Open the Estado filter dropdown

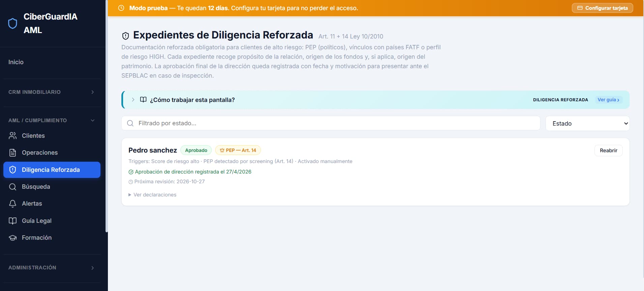(x=587, y=124)
